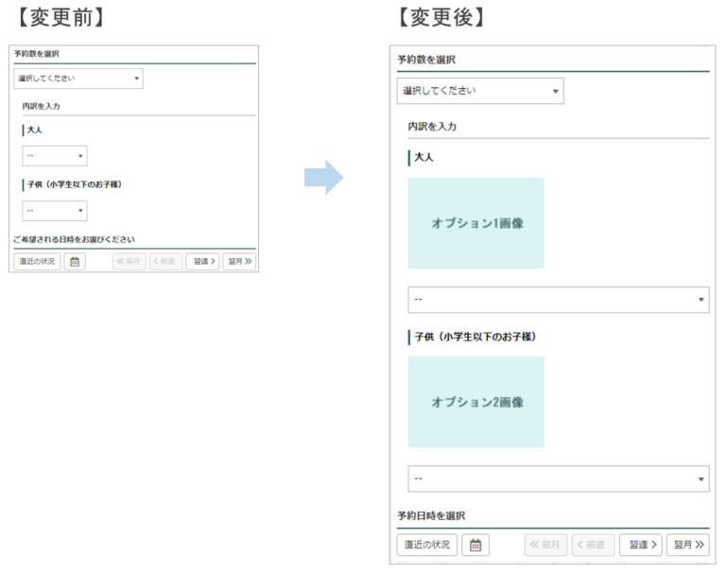
Task: Click the オプション2画像 thumbnail
Action: [476, 402]
